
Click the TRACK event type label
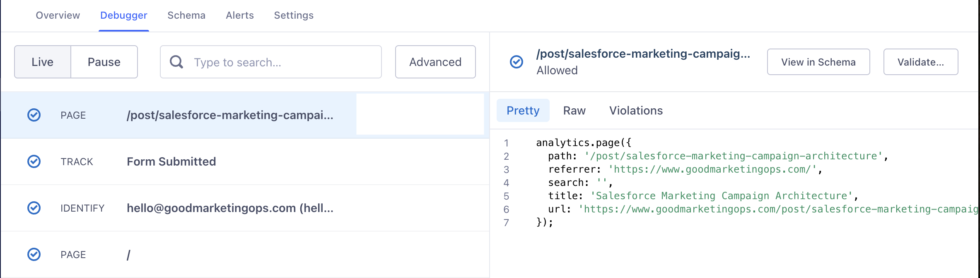point(77,162)
